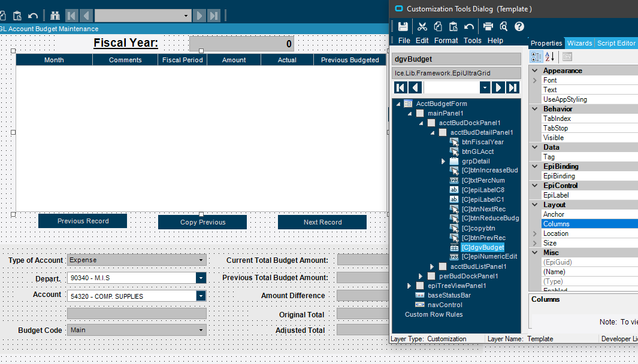Click Copy icon in Customization Tools toolbar
The width and height of the screenshot is (638, 364).
pos(438,26)
